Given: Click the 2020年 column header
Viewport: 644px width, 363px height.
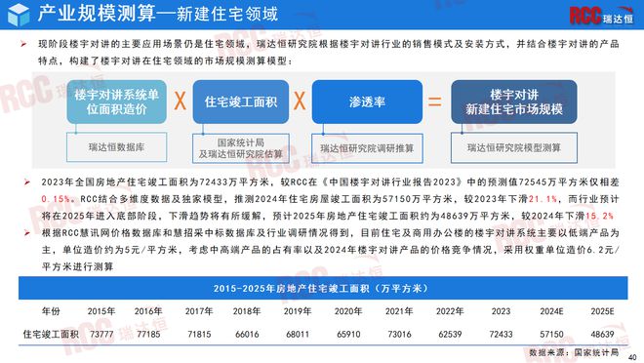Looking at the screenshot, I should (348, 311).
